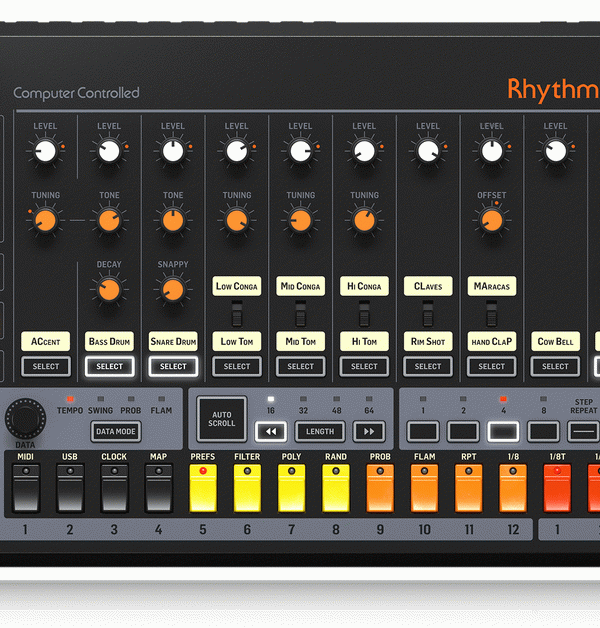Image resolution: width=600 pixels, height=628 pixels.
Task: Click the Accent Level knob
Action: click(x=46, y=151)
